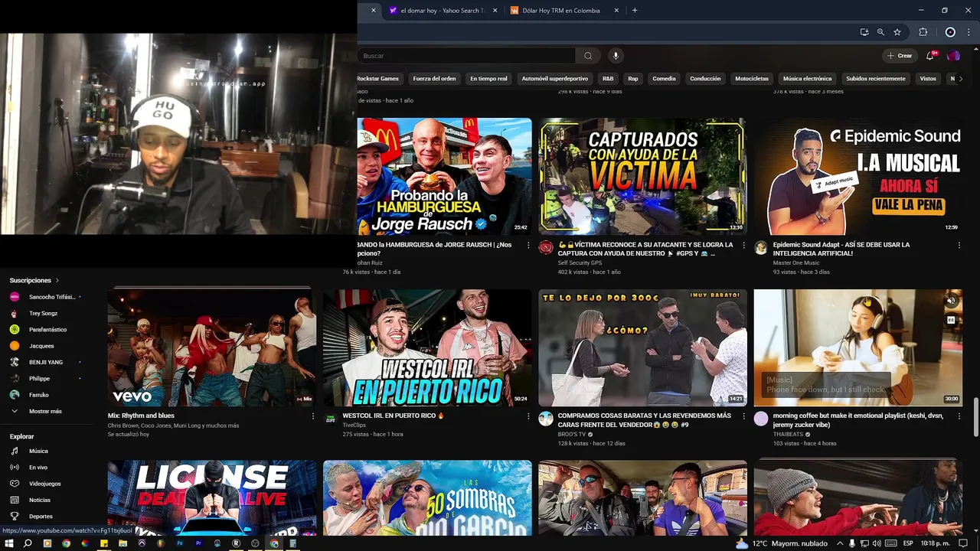The image size is (980, 551).
Task: Open options menu for Self Security GPS video
Action: pos(743,246)
